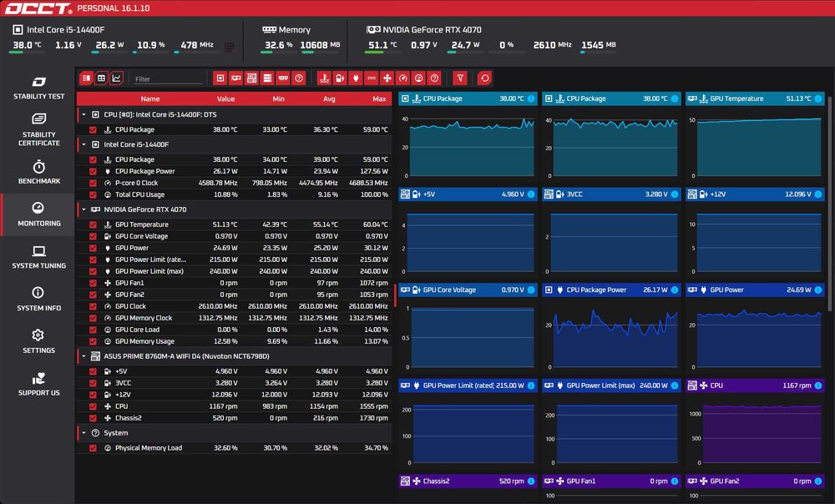Toggle motherboard sensors filter icon

pyautogui.click(x=252, y=78)
